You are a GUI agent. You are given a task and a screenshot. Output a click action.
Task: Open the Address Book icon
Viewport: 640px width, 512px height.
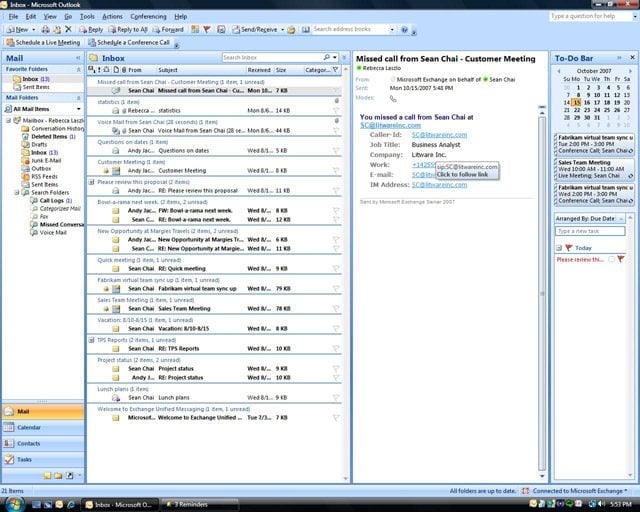[x=306, y=29]
